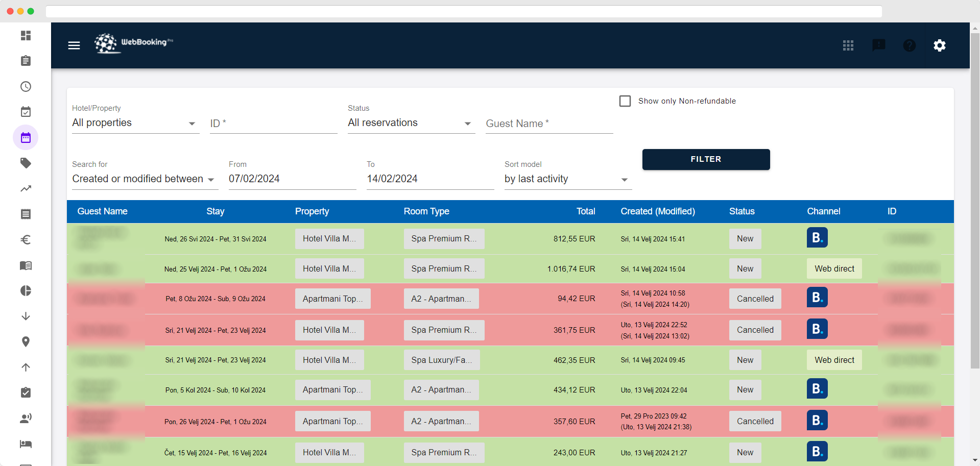The image size is (980, 466).
Task: Expand the Sort model dropdown
Action: click(x=567, y=179)
